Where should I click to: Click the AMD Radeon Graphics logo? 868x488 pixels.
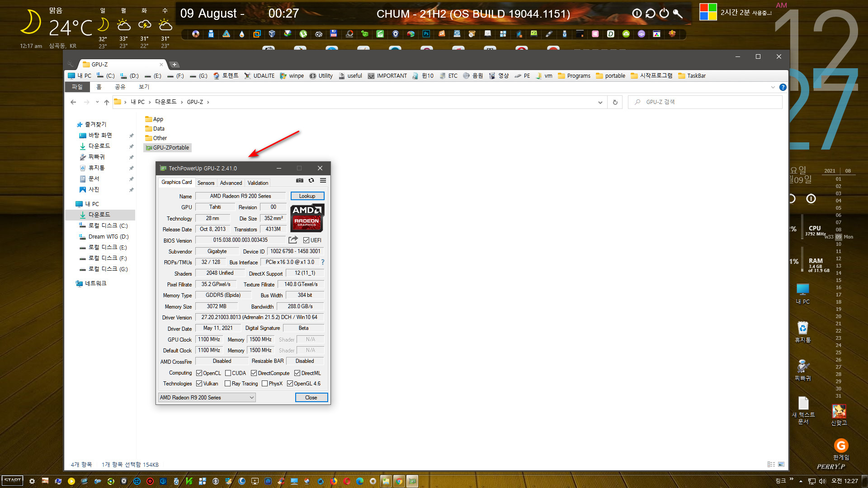[x=307, y=218]
